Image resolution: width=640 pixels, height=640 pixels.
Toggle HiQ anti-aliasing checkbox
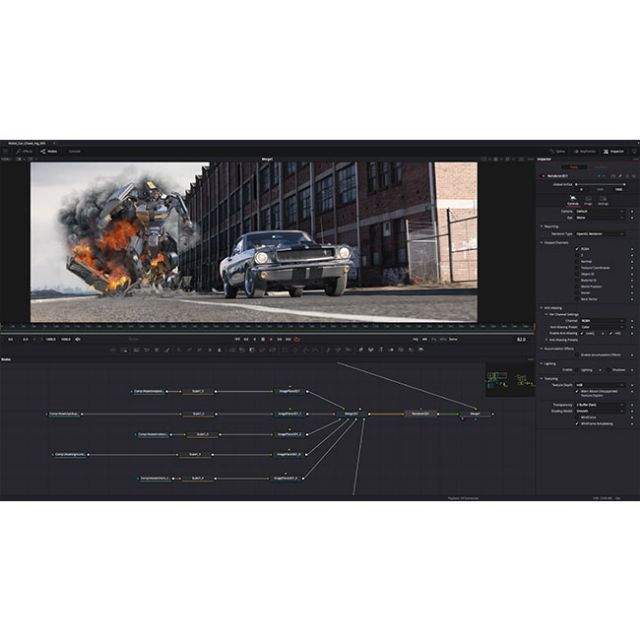coord(611,333)
